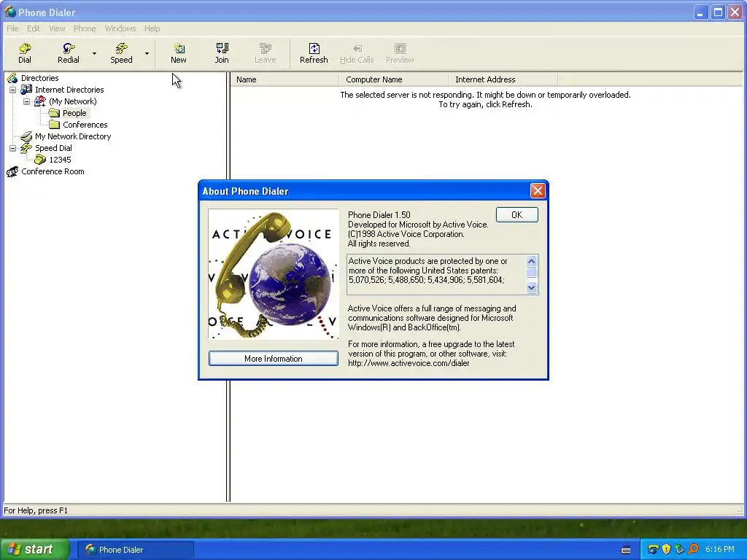Click the Redial toolbar icon
This screenshot has width=747, height=560.
coord(69,48)
